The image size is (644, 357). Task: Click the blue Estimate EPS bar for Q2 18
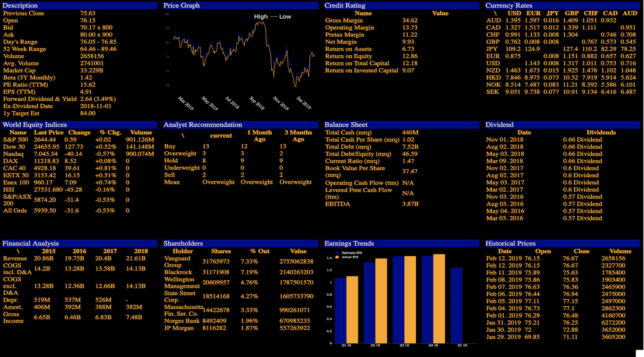pyautogui.click(x=370, y=303)
